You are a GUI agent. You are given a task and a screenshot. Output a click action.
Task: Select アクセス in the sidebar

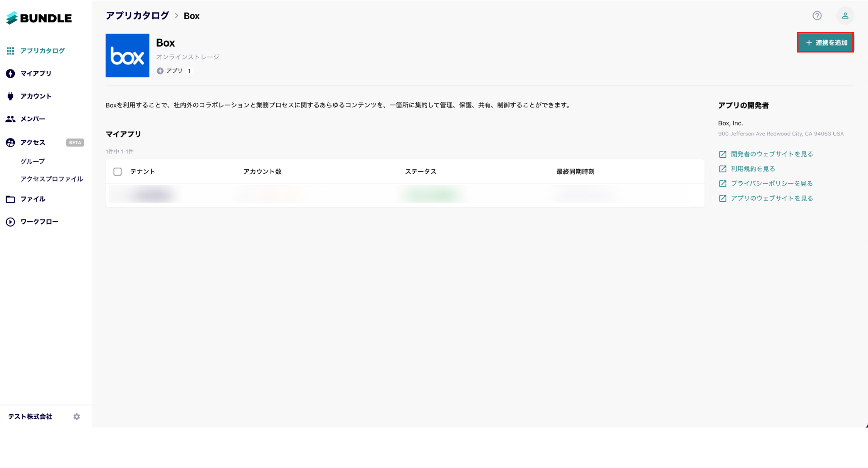click(x=33, y=143)
